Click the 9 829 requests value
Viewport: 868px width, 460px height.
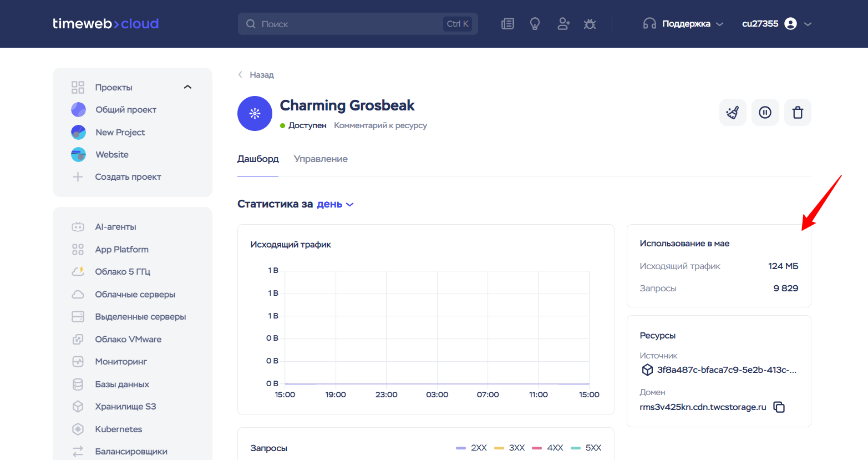786,289
